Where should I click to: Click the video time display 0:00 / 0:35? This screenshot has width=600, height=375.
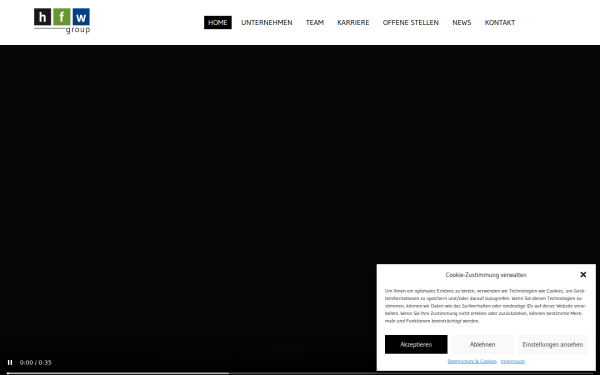tap(36, 362)
